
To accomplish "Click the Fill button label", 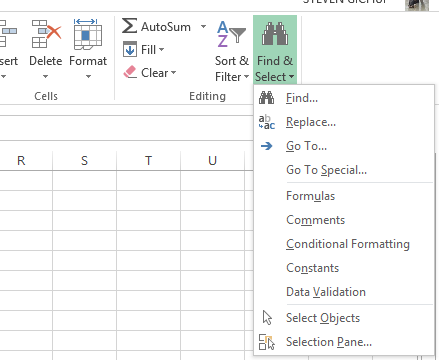I will 148,50.
